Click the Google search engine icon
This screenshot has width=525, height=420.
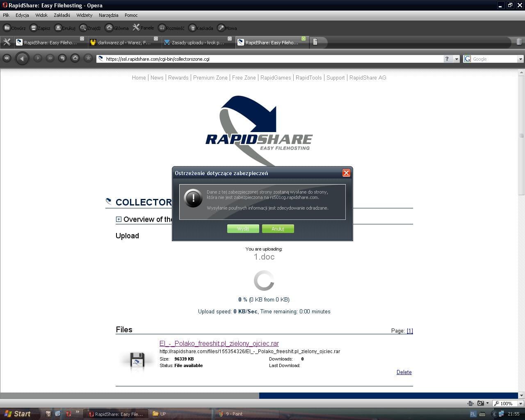point(467,59)
